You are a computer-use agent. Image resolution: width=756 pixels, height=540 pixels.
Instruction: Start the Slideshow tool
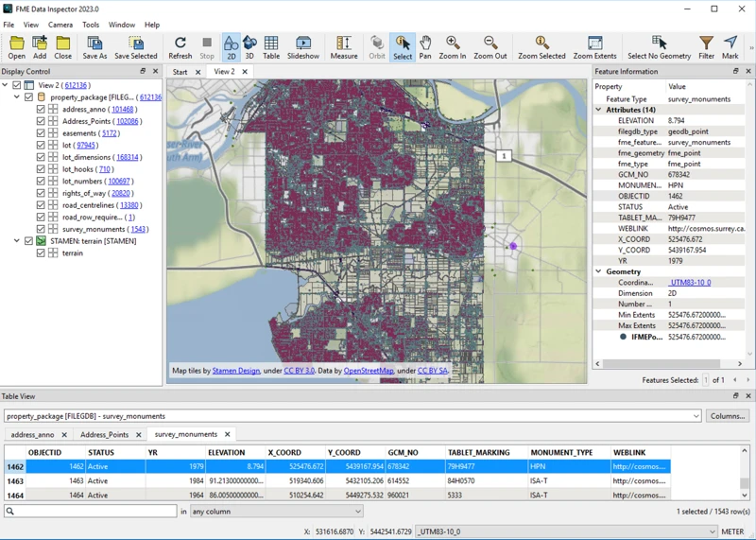click(x=303, y=47)
